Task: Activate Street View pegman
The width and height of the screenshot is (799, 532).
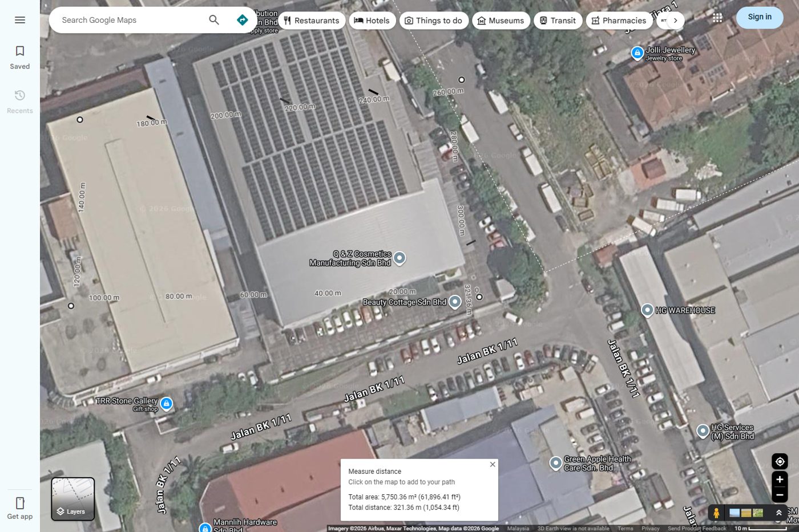Action: click(x=716, y=513)
